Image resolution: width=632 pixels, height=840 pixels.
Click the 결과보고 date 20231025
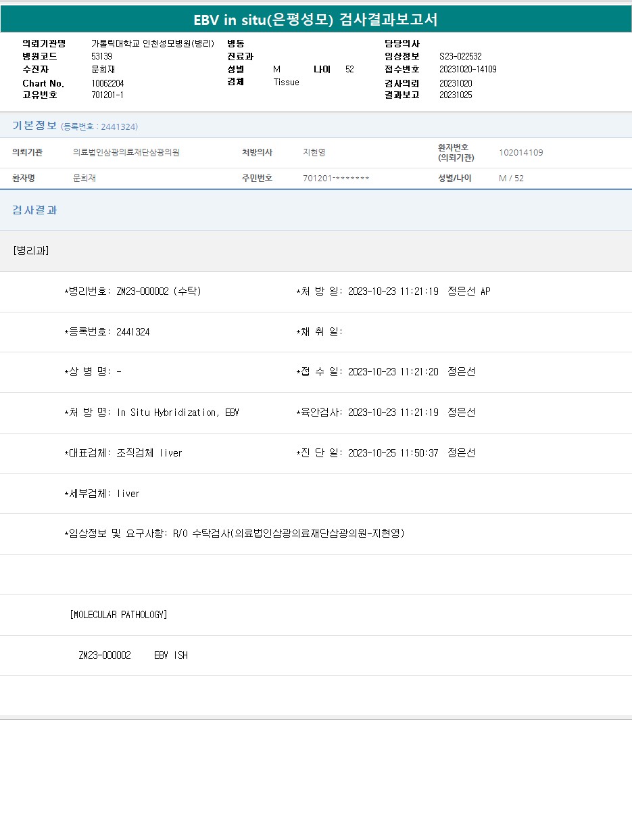(456, 95)
